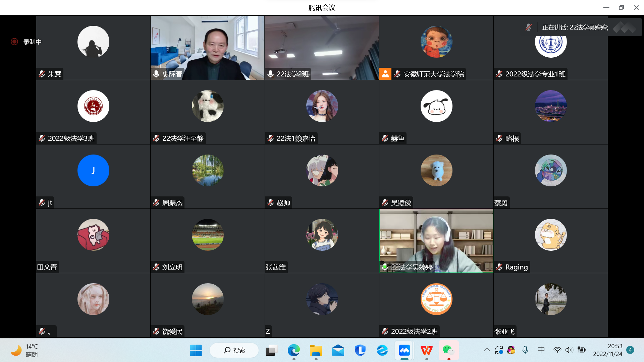Expand hidden system tray icons chevron
Screen dimensions: 644x362
[487, 350]
